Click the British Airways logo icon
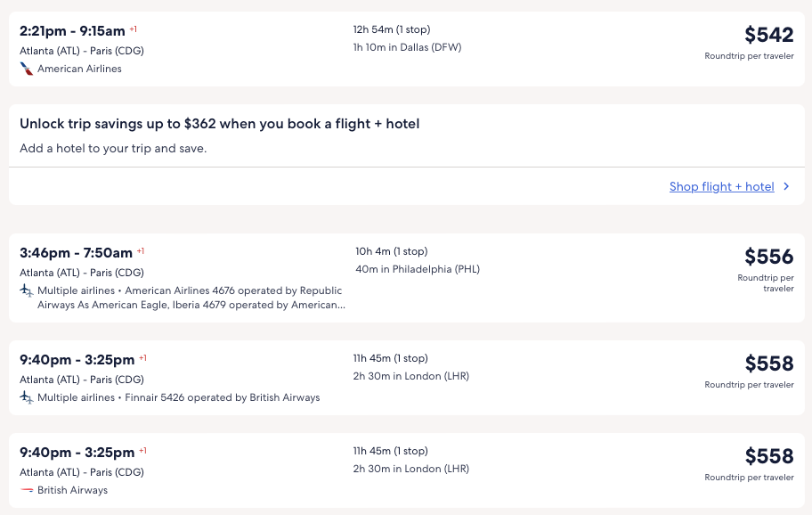Screen dimensions: 812x515 click(x=27, y=490)
